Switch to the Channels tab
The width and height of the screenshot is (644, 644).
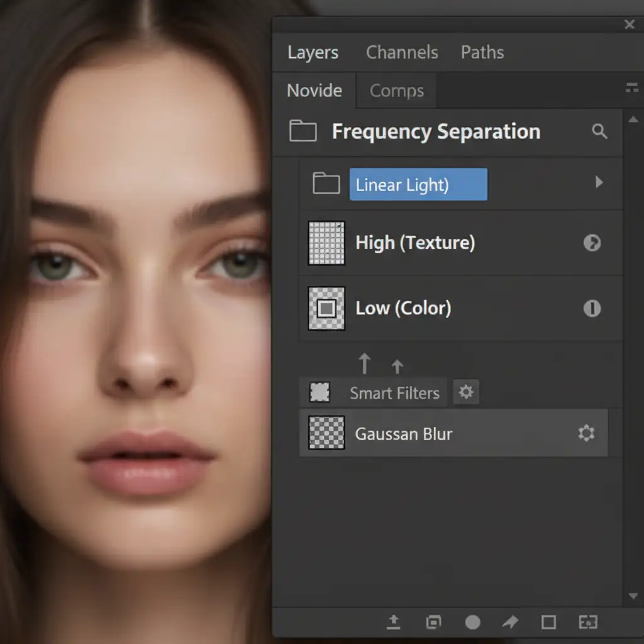click(402, 52)
